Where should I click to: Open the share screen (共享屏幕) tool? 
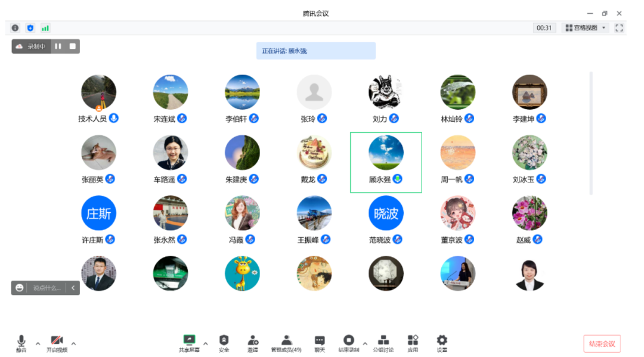coord(189,343)
